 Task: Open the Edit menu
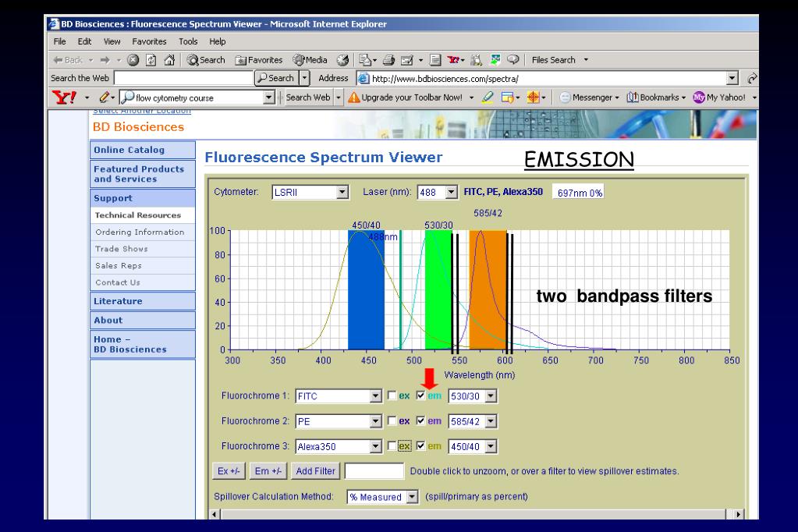(84, 42)
